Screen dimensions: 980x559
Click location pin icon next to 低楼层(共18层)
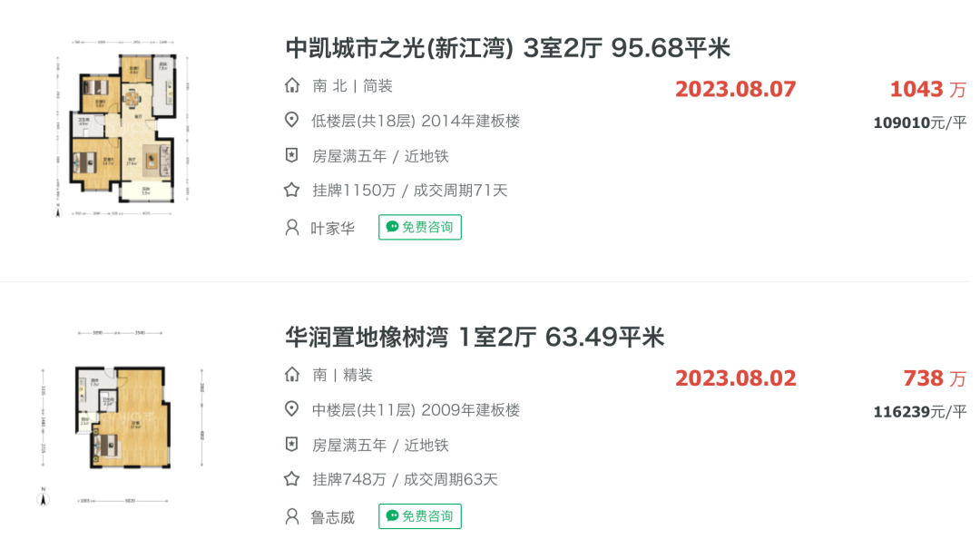pyautogui.click(x=292, y=120)
